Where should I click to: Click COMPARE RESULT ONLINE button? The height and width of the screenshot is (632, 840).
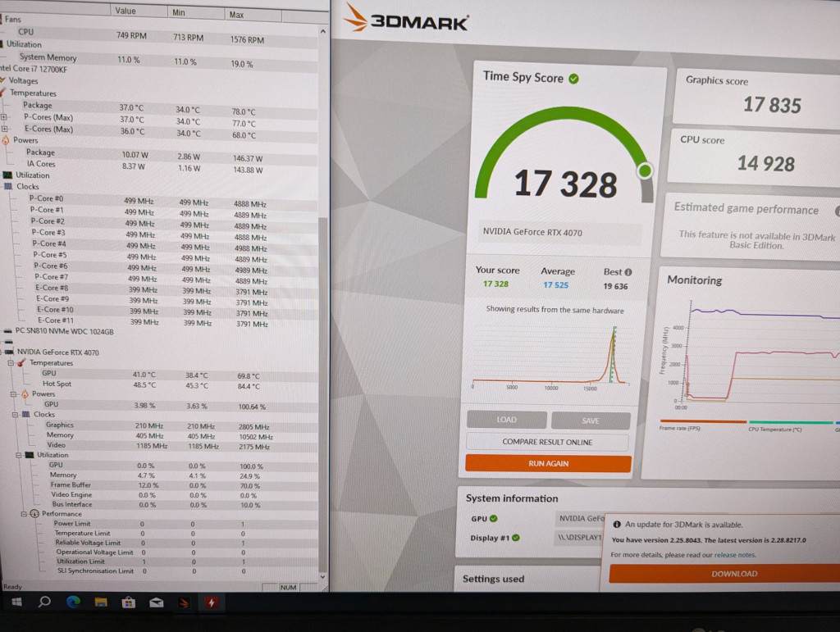click(x=547, y=442)
